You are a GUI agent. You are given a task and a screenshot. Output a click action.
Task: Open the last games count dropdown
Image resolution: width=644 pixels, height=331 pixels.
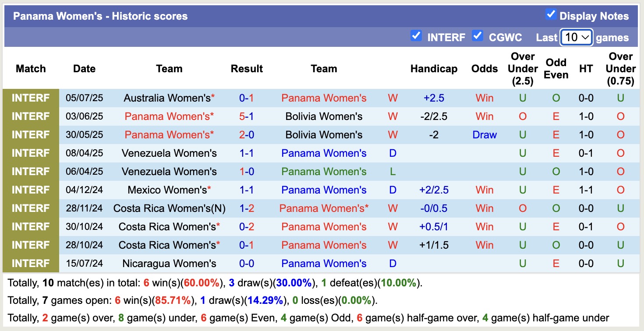(576, 37)
